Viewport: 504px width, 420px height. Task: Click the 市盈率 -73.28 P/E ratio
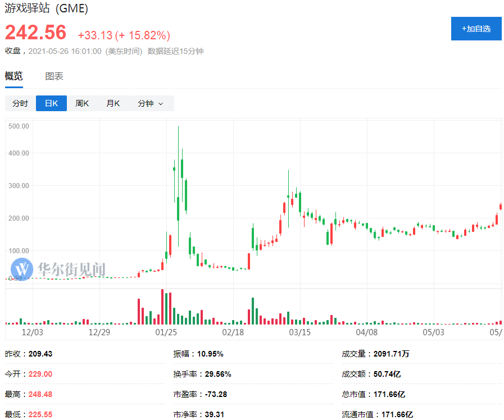tap(216, 394)
